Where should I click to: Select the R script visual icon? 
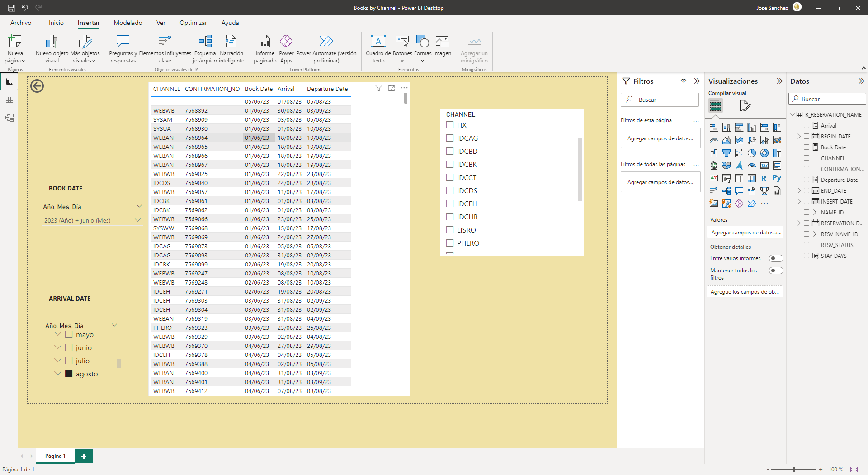[x=764, y=178]
